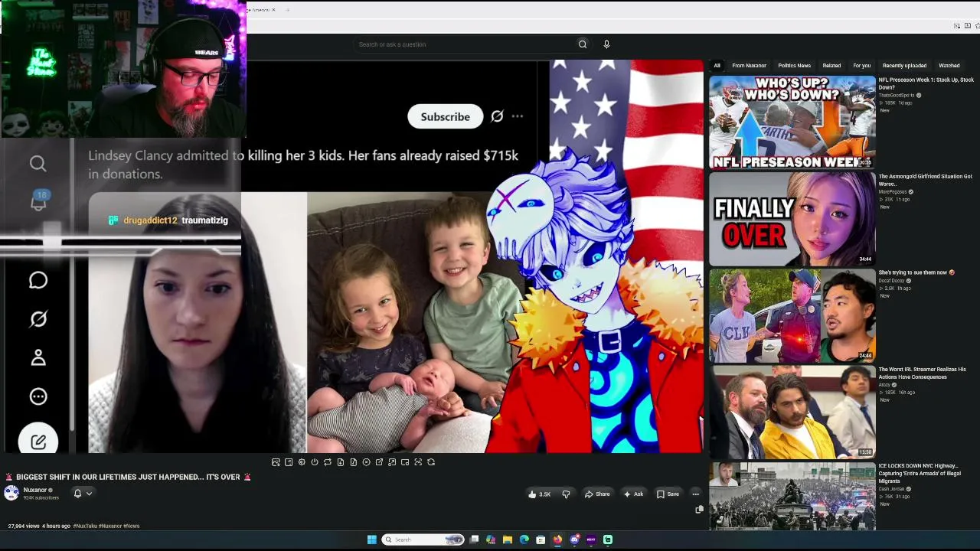
Task: Open Task View on the taskbar
Action: [474, 540]
